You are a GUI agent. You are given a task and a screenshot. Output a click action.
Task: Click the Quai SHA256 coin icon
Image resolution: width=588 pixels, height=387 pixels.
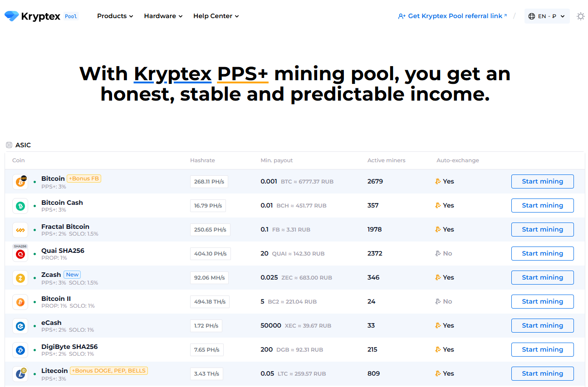click(x=20, y=254)
